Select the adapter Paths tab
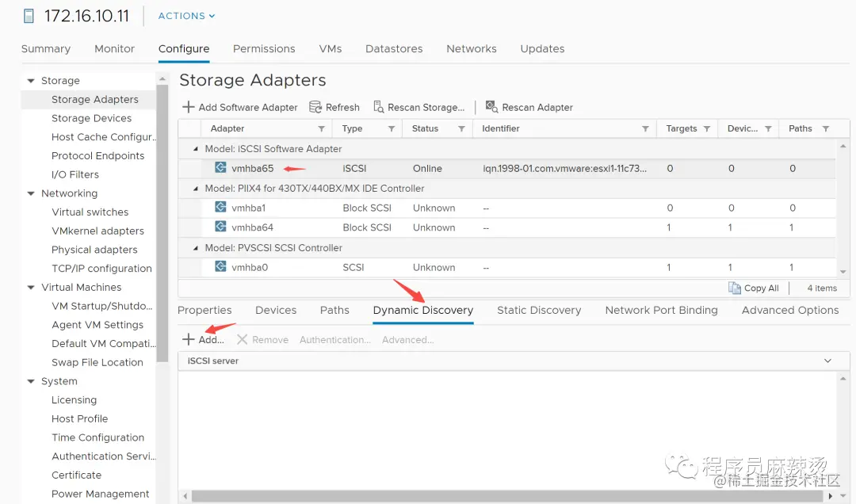856x504 pixels. (334, 310)
